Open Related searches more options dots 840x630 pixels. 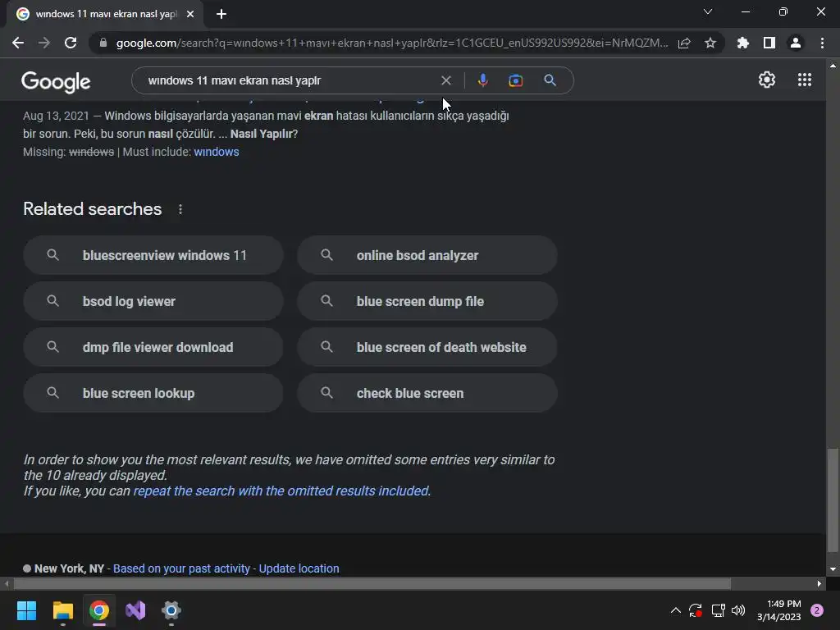click(x=180, y=209)
